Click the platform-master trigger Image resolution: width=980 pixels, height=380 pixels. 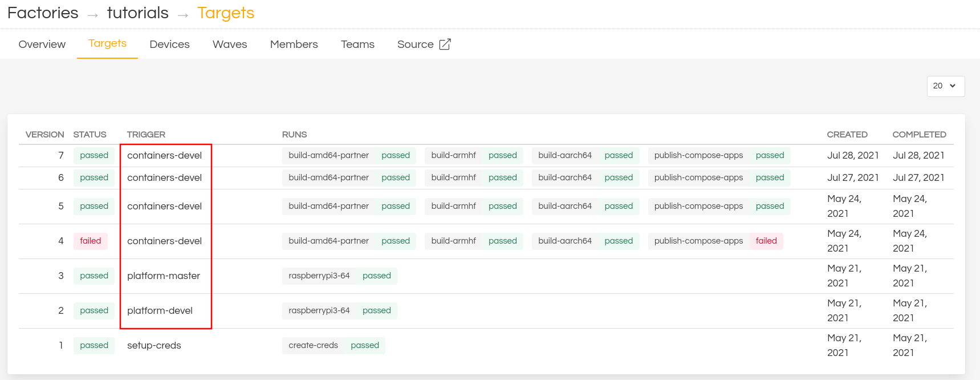click(x=164, y=276)
